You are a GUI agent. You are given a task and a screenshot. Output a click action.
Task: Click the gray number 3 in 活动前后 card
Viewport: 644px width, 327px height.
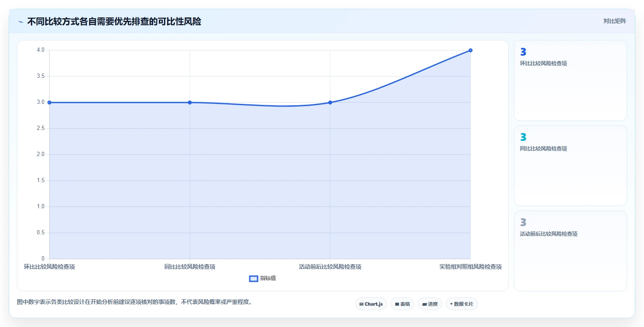(x=523, y=222)
